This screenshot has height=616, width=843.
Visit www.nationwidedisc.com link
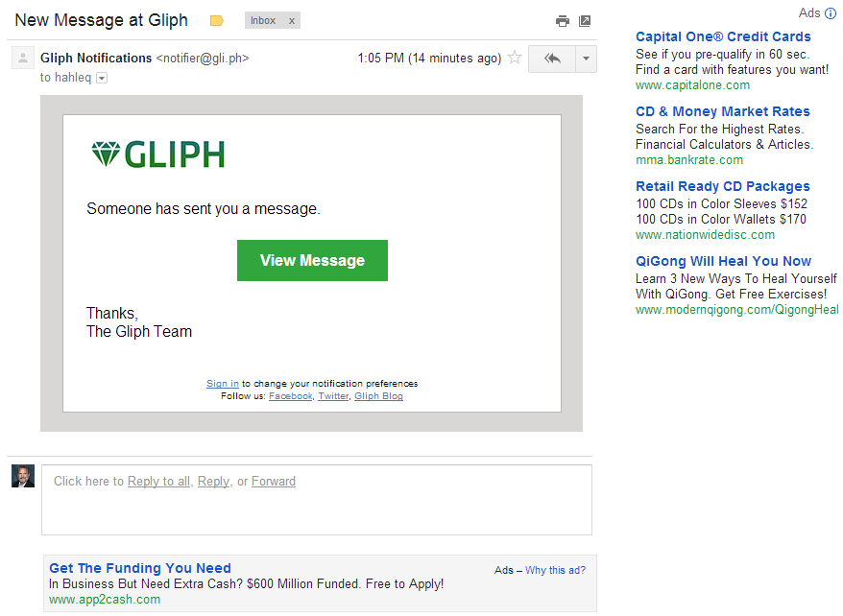705,235
